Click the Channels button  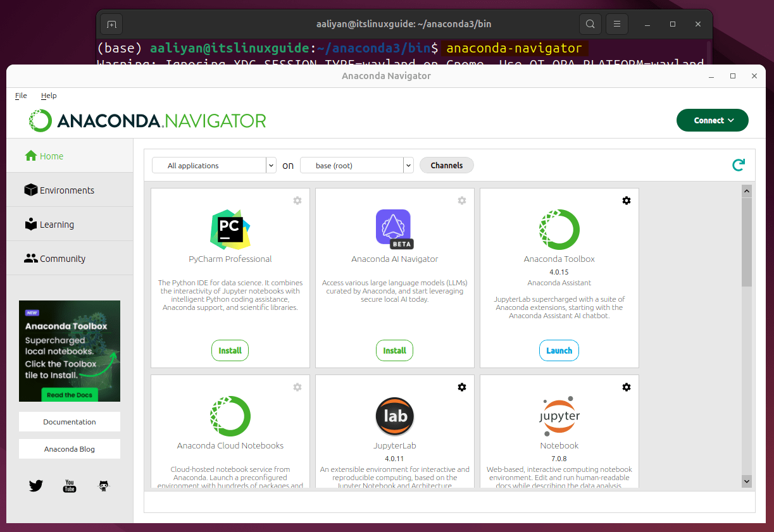pos(446,166)
